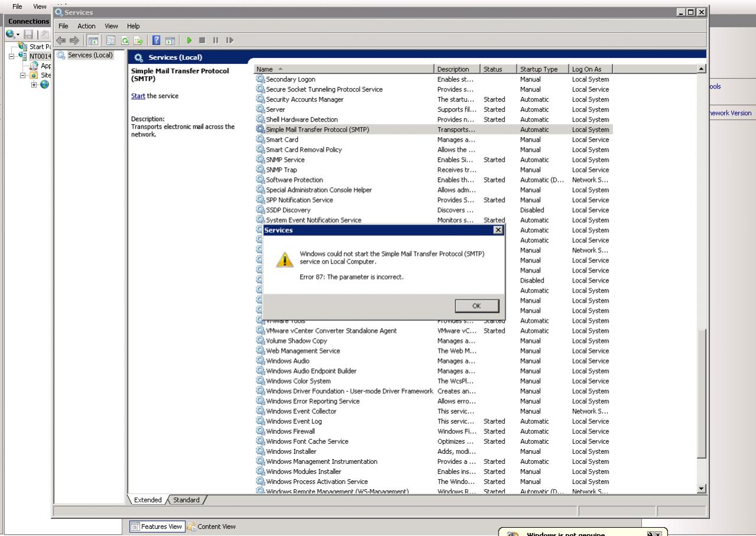Click the Windows is not genuine notification

tap(584, 532)
